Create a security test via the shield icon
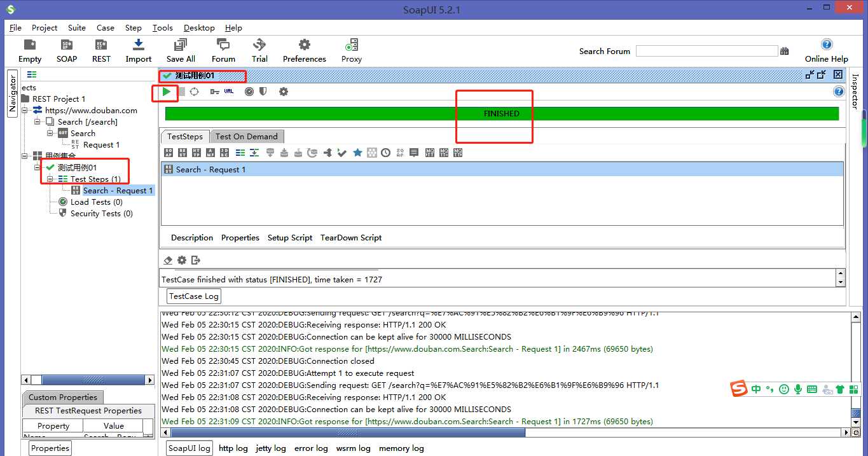The width and height of the screenshot is (868, 456). [263, 92]
